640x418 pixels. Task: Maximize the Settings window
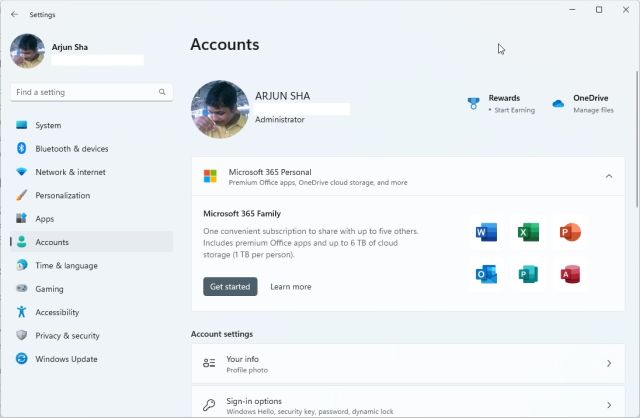[x=599, y=9]
